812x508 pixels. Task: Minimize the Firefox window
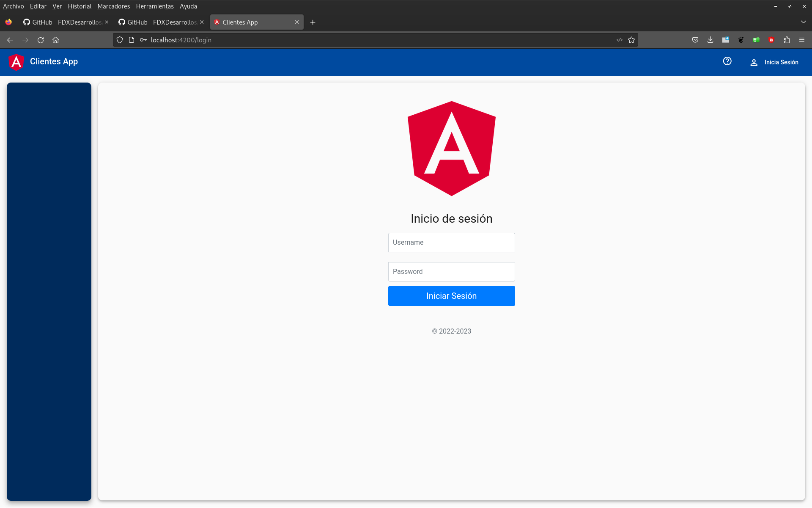(776, 6)
